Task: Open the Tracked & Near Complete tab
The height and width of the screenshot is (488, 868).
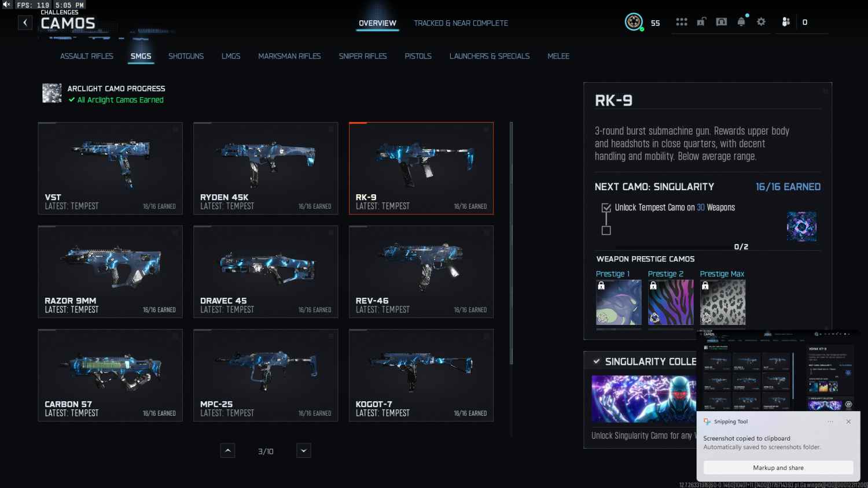Action: click(x=461, y=23)
